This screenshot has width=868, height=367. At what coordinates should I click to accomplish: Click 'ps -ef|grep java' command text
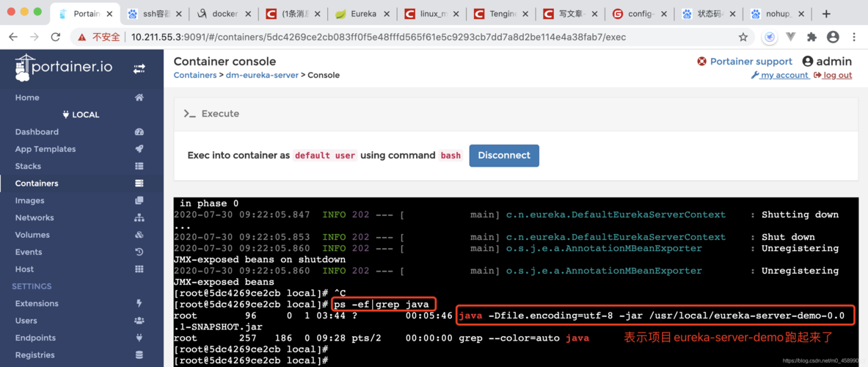point(381,305)
